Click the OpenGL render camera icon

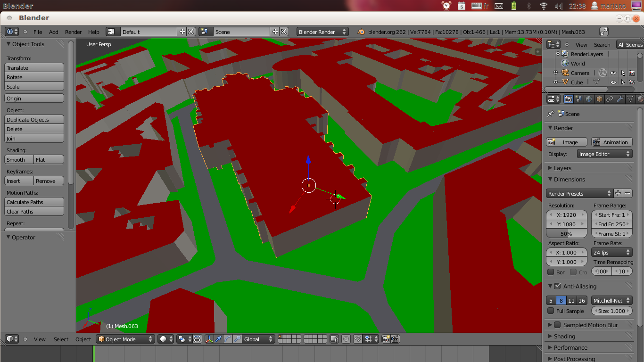click(x=386, y=339)
